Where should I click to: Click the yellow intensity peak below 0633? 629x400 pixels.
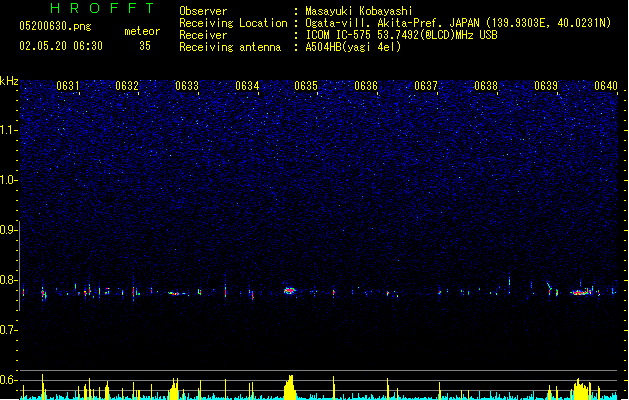pyautogui.click(x=174, y=388)
